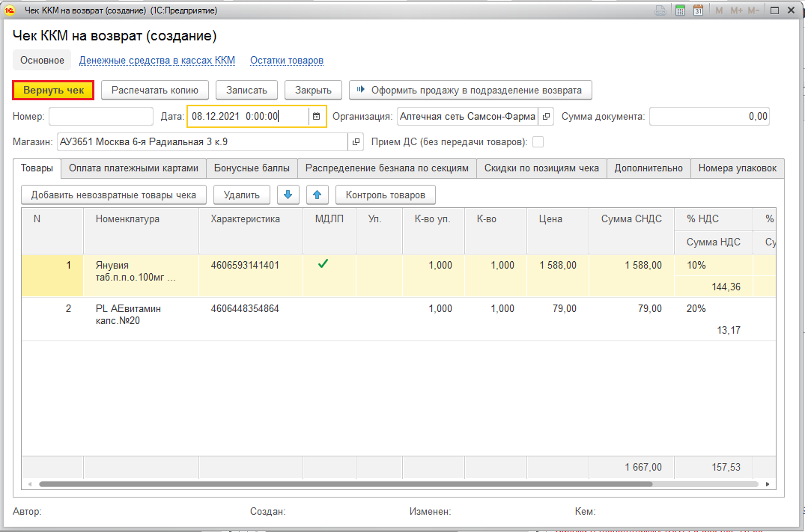
Task: Click Распечатать копию button
Action: [x=155, y=90]
